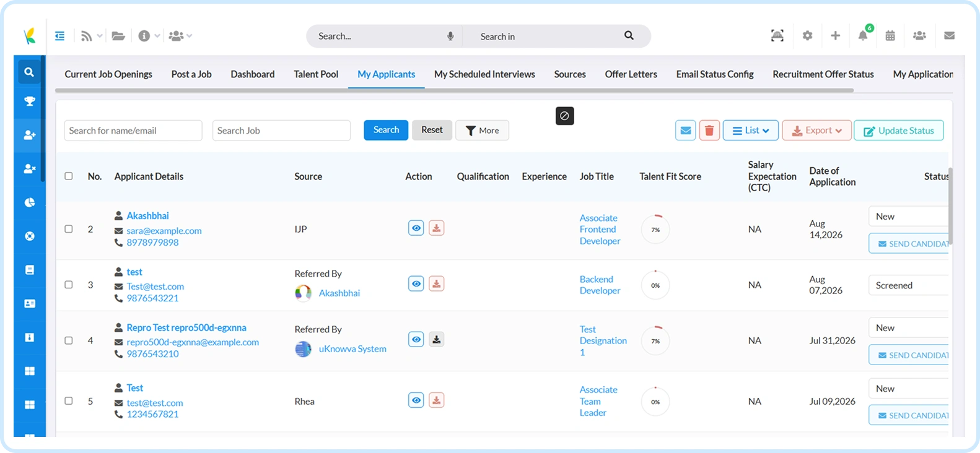Open the settings gear icon

807,35
